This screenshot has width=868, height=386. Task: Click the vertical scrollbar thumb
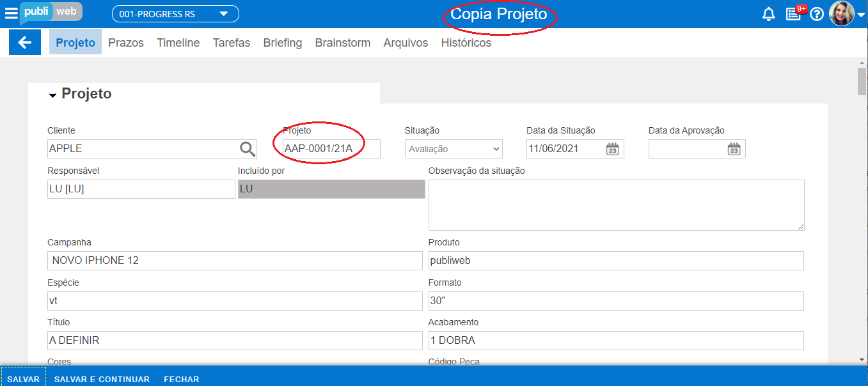pyautogui.click(x=862, y=81)
